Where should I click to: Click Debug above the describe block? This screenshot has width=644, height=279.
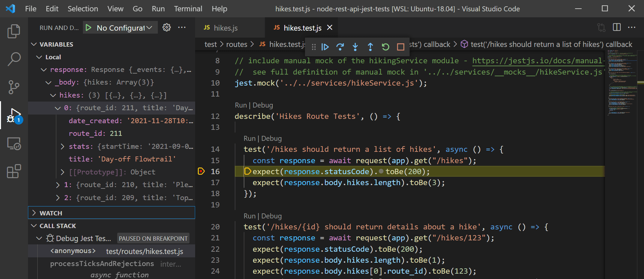coord(263,105)
